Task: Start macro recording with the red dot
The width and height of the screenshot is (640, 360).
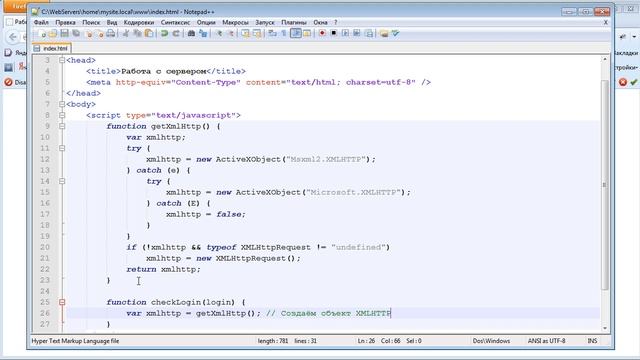Action: [322, 33]
